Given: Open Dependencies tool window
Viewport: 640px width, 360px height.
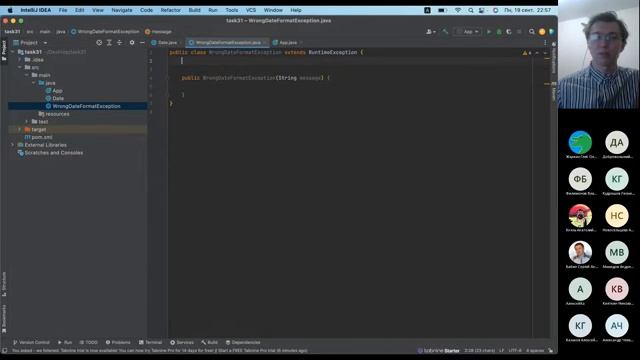Looking at the screenshot, I should [x=243, y=342].
